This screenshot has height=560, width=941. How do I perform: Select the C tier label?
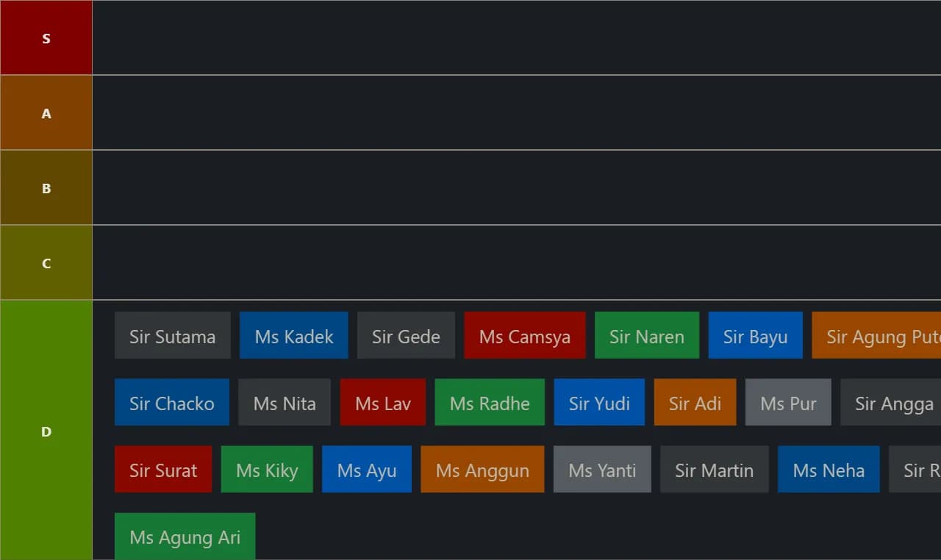tap(46, 263)
